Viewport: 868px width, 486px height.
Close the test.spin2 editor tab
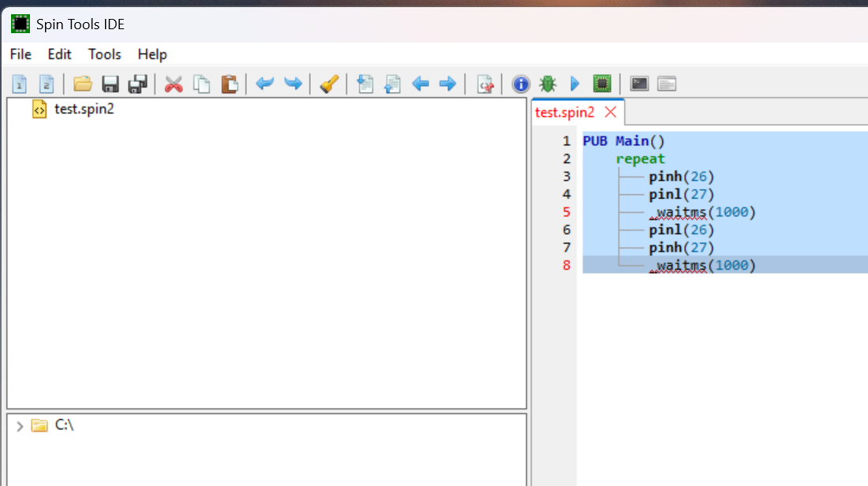pyautogui.click(x=610, y=112)
